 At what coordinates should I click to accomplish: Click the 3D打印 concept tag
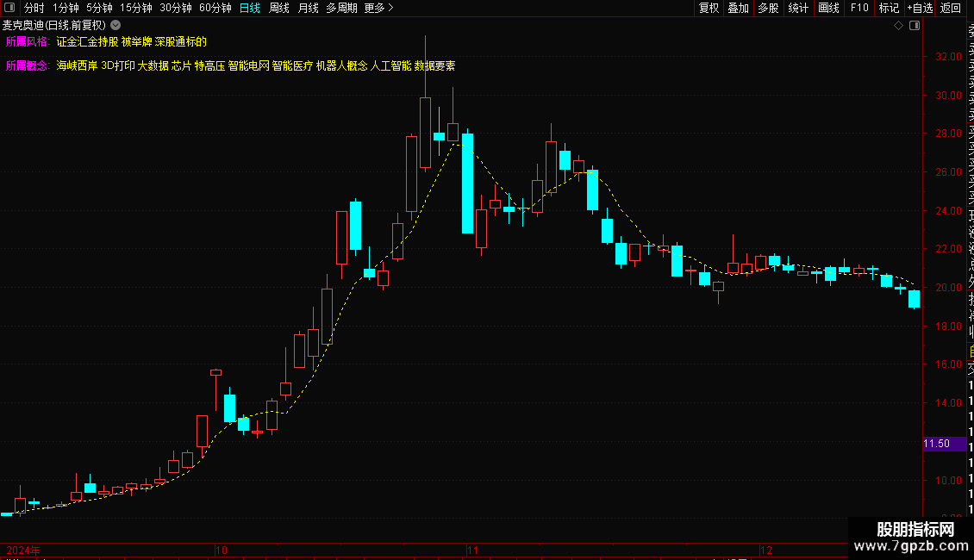(x=118, y=65)
